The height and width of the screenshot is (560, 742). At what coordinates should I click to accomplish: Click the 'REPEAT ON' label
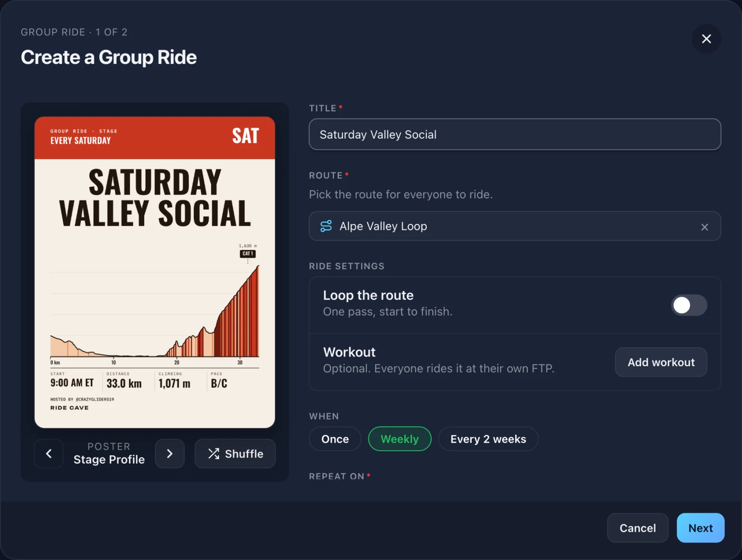[337, 476]
